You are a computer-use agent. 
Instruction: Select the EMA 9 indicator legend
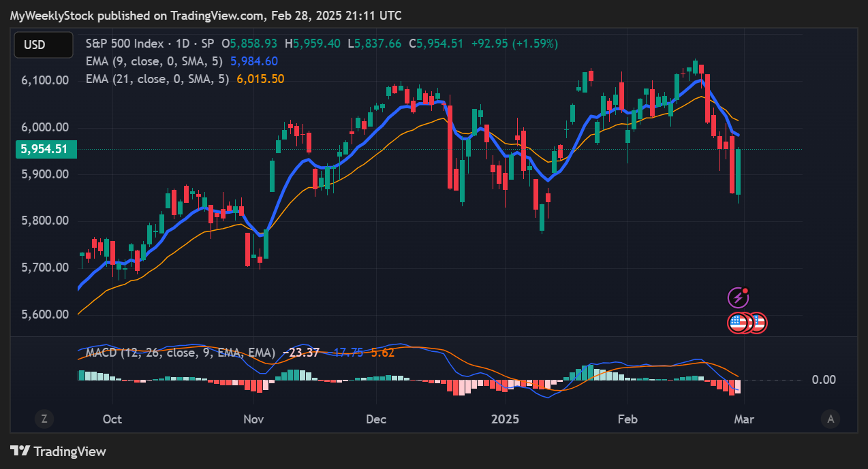pyautogui.click(x=155, y=61)
